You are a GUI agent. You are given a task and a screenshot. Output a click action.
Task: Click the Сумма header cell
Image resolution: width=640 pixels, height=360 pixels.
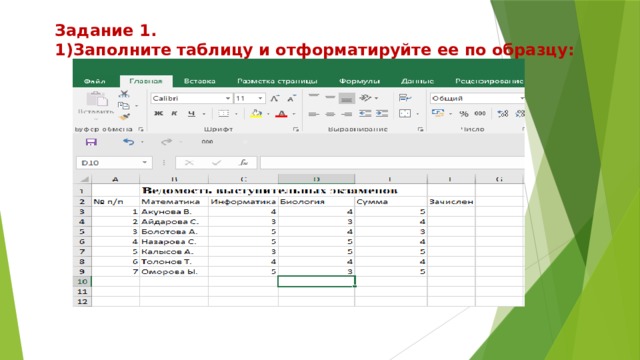point(391,202)
